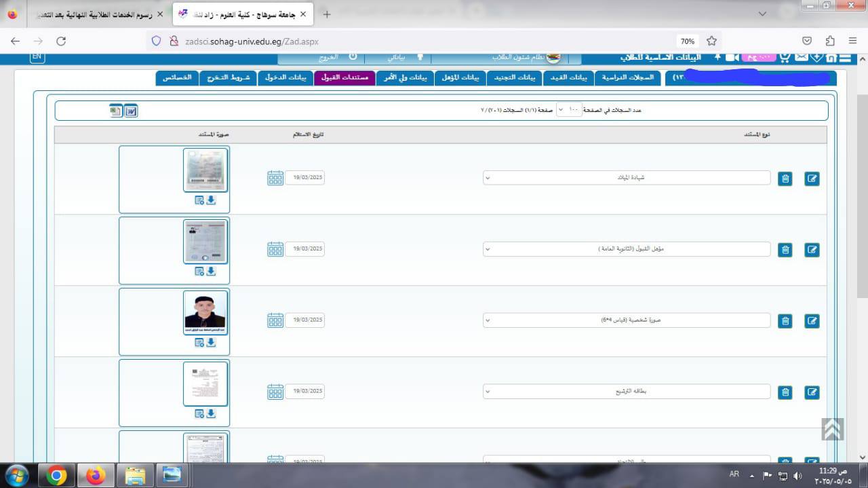View document details icon under personal photo
This screenshot has width=868, height=488.
(x=199, y=343)
